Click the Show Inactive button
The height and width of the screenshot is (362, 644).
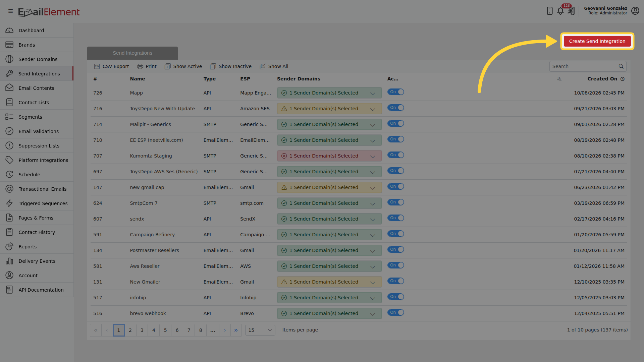coord(231,66)
